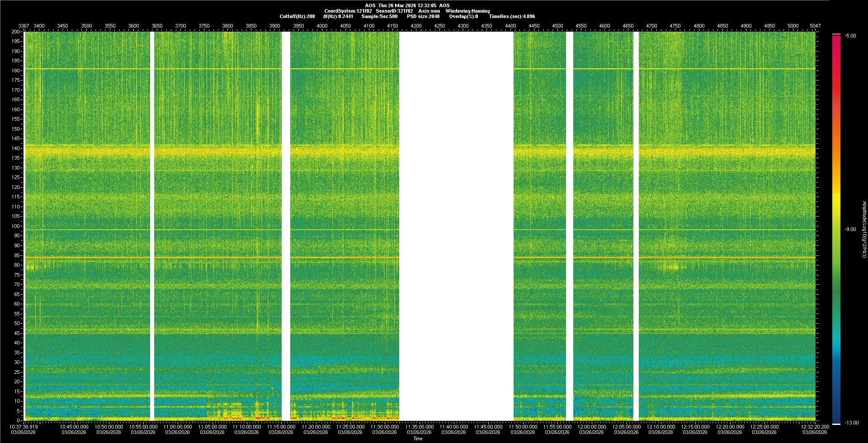The height and width of the screenshot is (443, 868).
Task: Click the large white data gap region
Action: click(x=456, y=226)
